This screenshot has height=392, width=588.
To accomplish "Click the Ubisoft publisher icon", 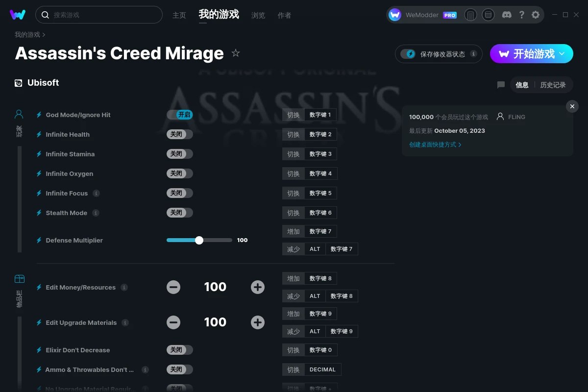I will pyautogui.click(x=19, y=83).
